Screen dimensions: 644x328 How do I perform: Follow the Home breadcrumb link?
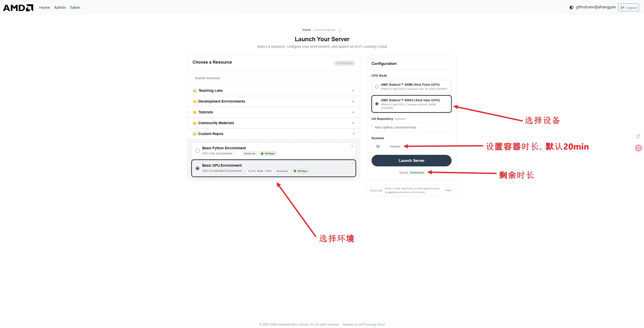(x=306, y=30)
